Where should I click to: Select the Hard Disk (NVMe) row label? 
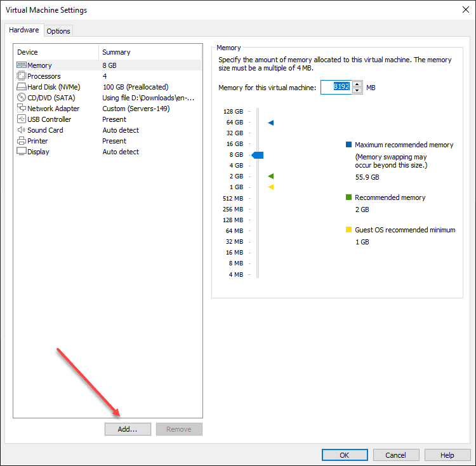tap(54, 87)
